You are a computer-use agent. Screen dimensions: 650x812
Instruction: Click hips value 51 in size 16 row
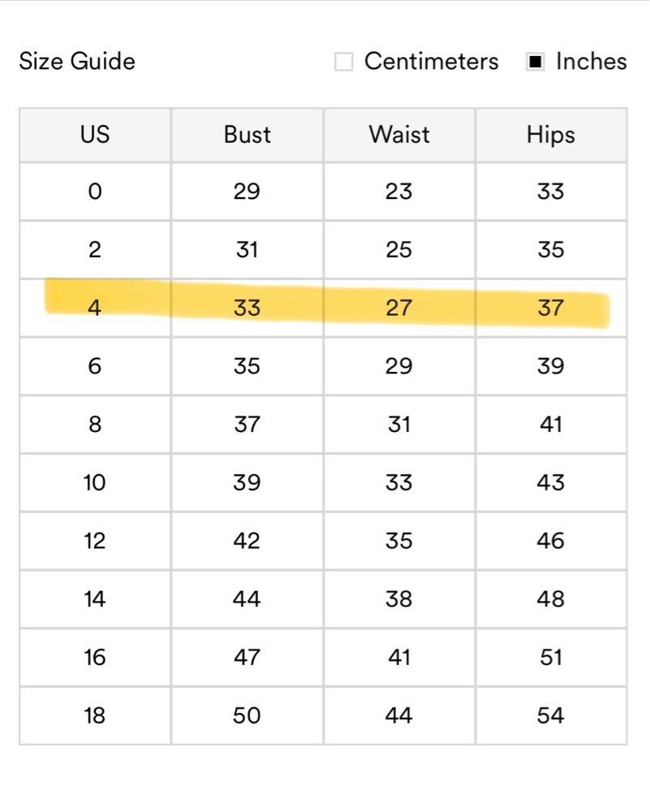click(551, 658)
